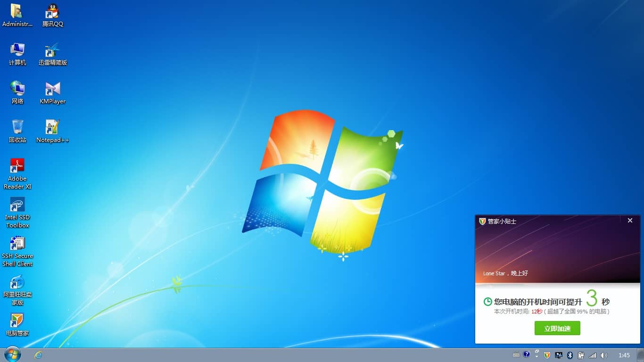Viewport: 644px width, 362px height.
Task: Click the 您电脑的开机时间可提升 headline
Action: click(x=538, y=302)
